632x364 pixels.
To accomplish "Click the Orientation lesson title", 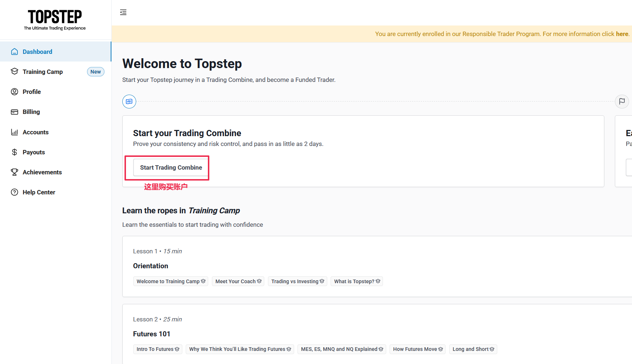I will tap(151, 266).
